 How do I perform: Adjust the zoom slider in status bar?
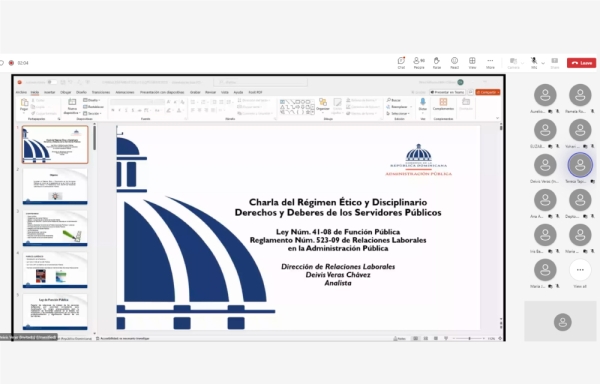pos(469,338)
